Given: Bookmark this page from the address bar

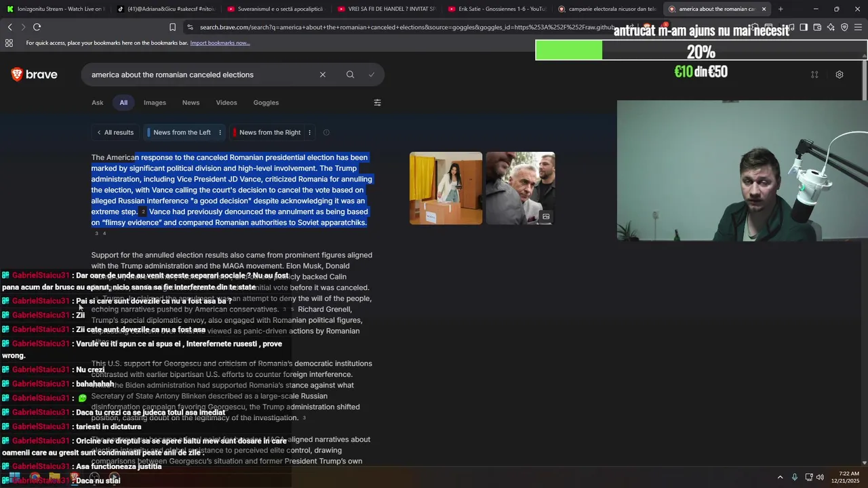Looking at the screenshot, I should pos(172,27).
